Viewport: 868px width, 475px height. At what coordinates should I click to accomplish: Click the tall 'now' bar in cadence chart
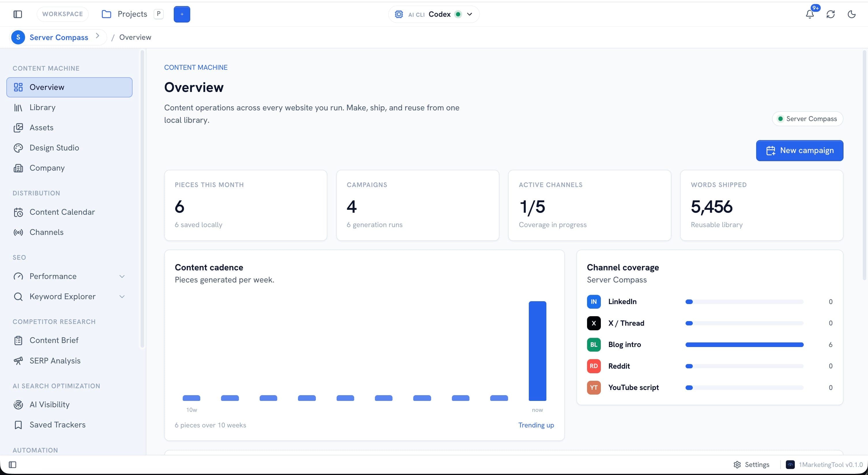537,351
